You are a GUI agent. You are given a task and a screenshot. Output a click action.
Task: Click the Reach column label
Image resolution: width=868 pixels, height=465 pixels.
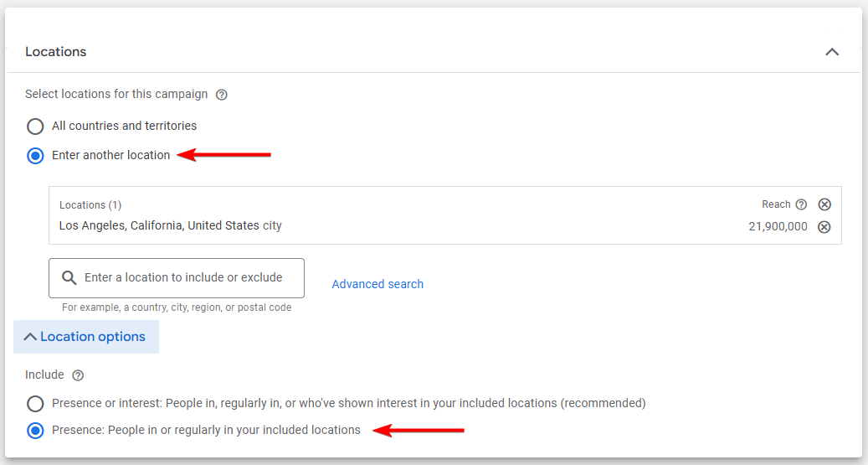[776, 204]
